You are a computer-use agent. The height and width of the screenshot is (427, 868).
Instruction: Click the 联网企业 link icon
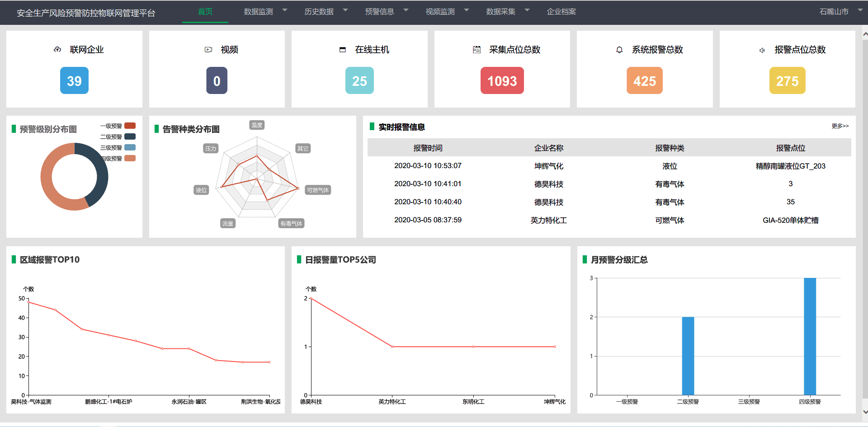tap(57, 50)
